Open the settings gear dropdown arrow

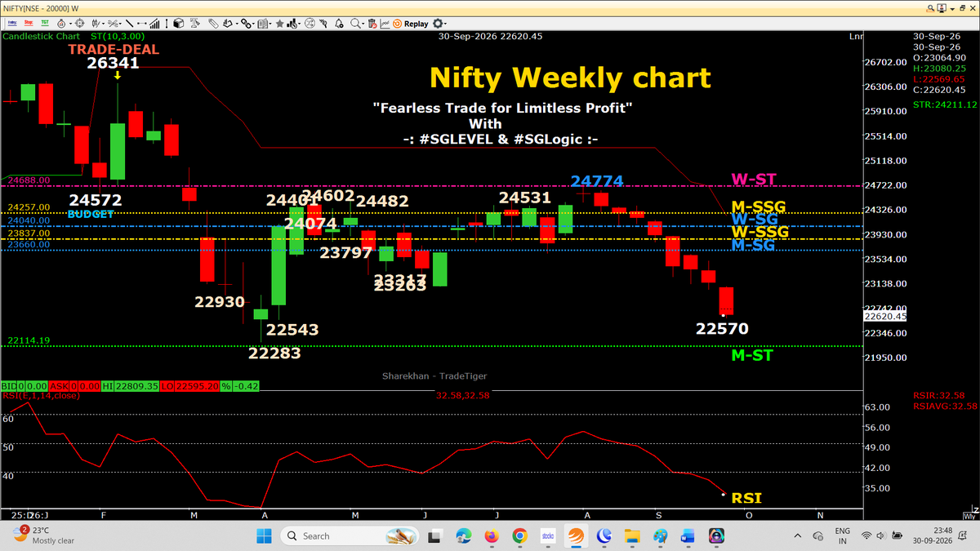446,24
